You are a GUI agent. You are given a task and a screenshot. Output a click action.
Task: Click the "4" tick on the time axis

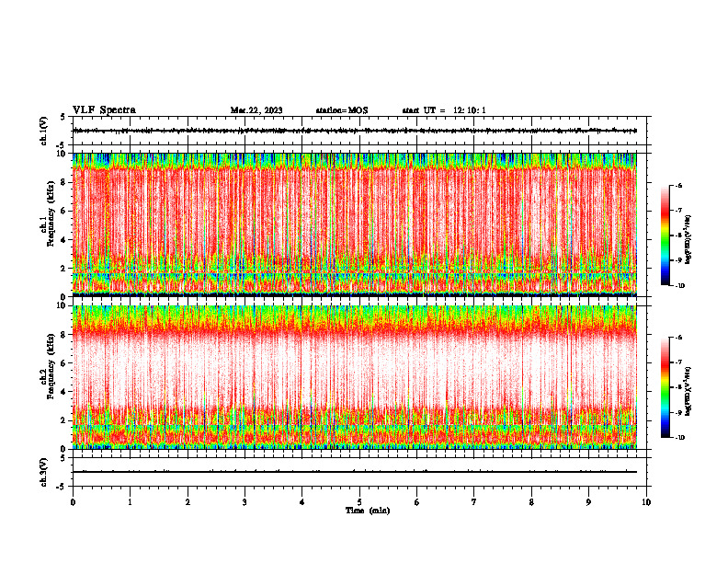[x=302, y=502]
